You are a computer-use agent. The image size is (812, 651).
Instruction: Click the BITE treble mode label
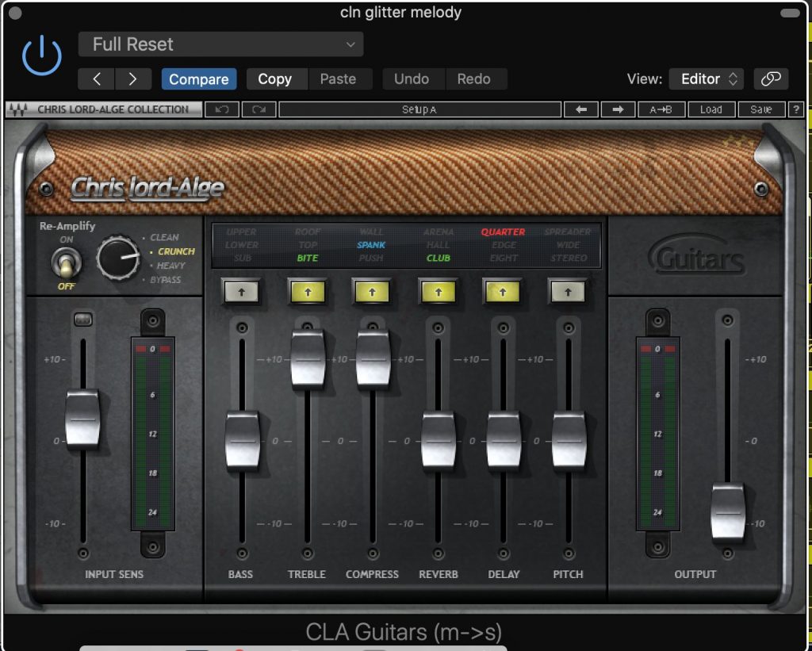click(308, 258)
